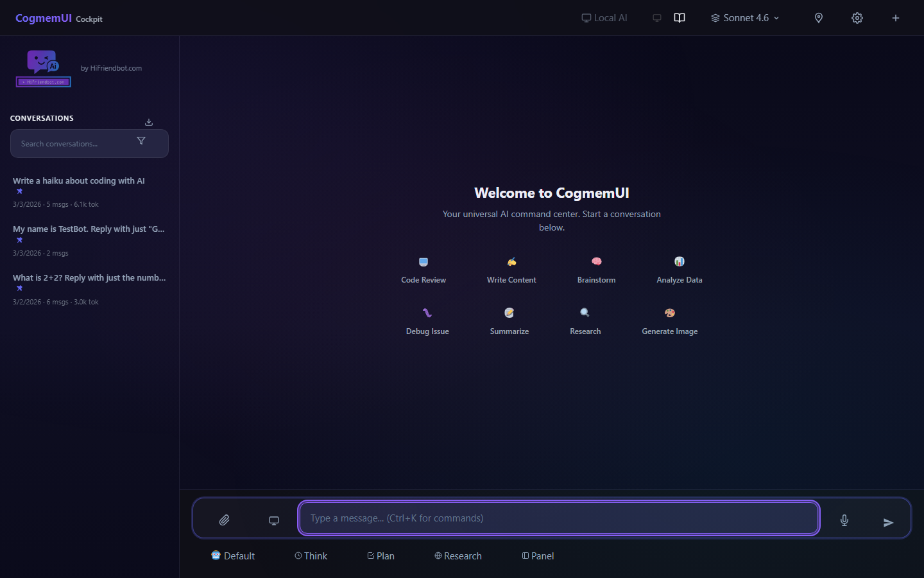Toggle Local AI mode in header
Viewport: 924px width, 578px height.
(604, 18)
